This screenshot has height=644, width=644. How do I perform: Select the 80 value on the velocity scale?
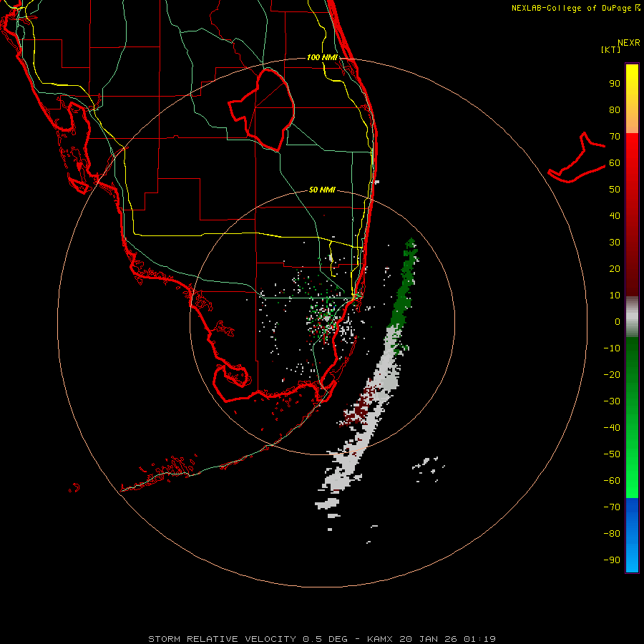point(615,110)
